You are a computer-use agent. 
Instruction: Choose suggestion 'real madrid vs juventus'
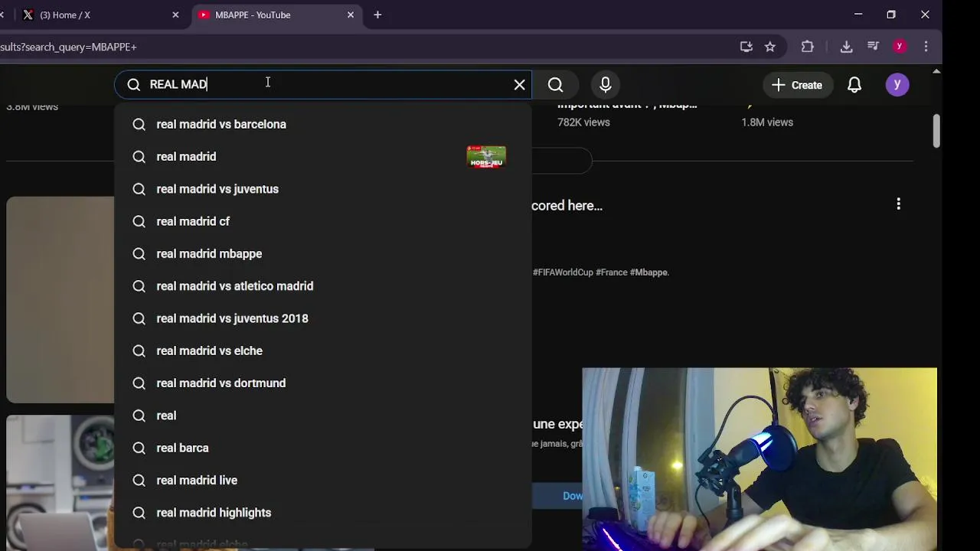tap(323, 189)
